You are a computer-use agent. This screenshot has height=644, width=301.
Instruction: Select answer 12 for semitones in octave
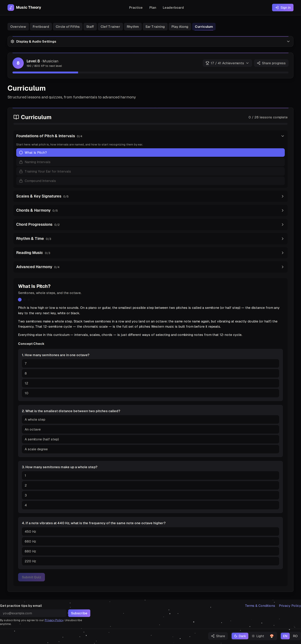[x=150, y=383]
